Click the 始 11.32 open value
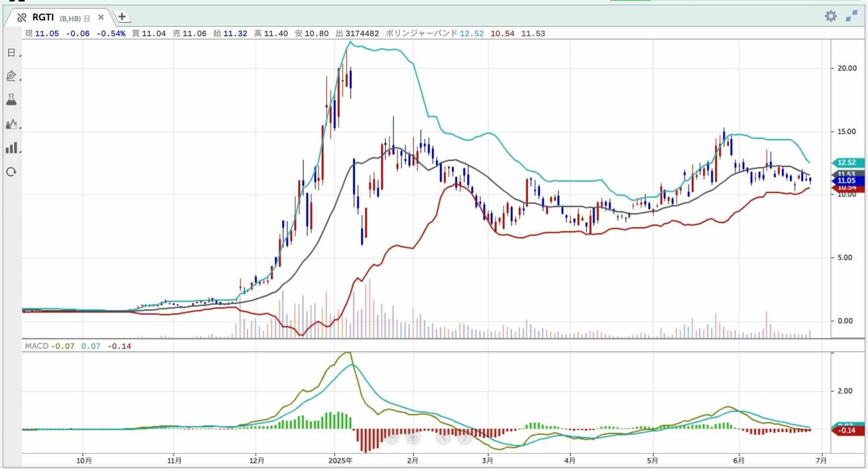 pyautogui.click(x=230, y=33)
